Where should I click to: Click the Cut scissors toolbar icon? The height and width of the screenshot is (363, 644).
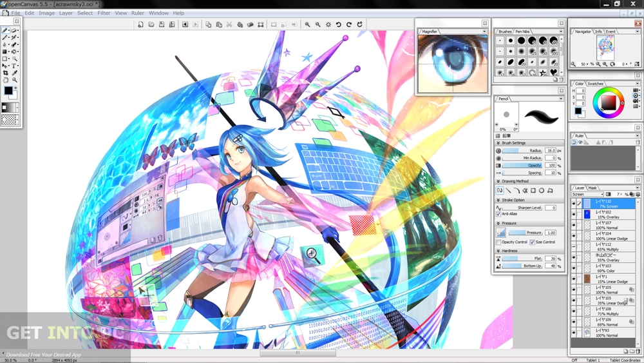[x=229, y=25]
